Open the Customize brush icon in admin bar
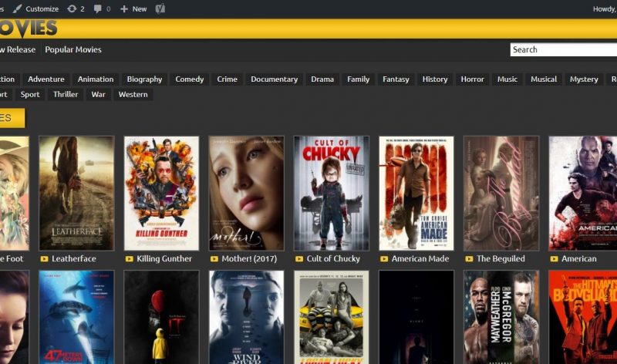617x364 pixels. [17, 8]
